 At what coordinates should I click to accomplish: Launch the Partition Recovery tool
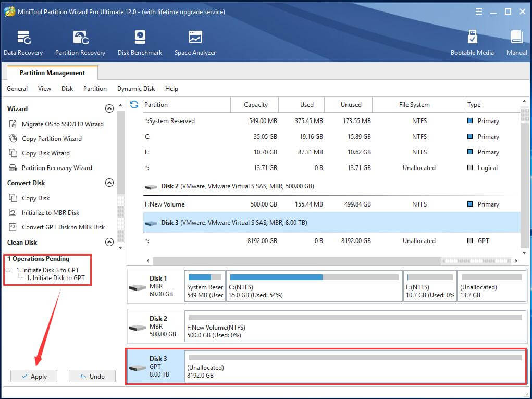(x=80, y=43)
